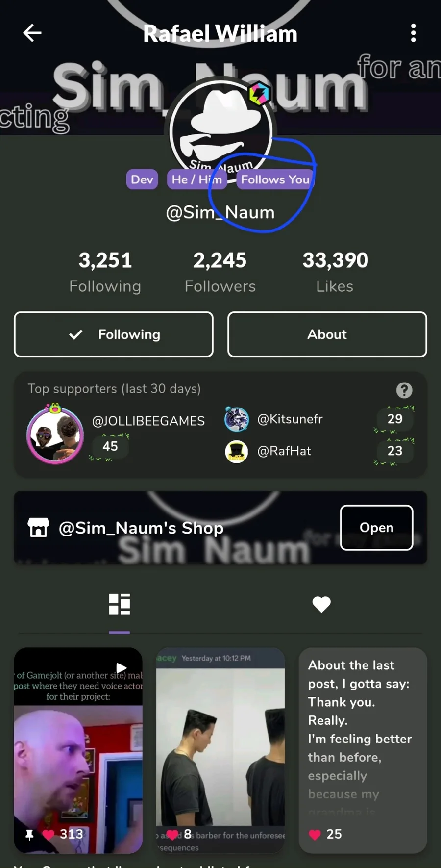Tap the Dev badge tag
This screenshot has width=441, height=868.
point(142,179)
